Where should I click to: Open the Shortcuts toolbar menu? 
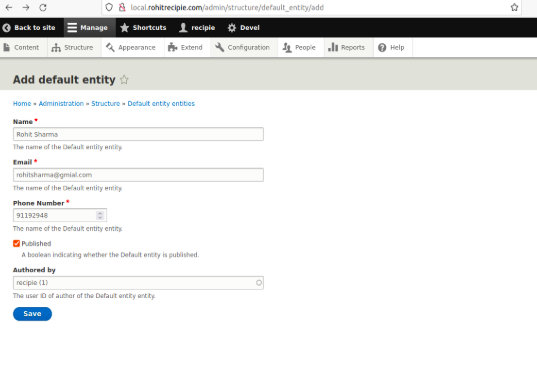143,28
